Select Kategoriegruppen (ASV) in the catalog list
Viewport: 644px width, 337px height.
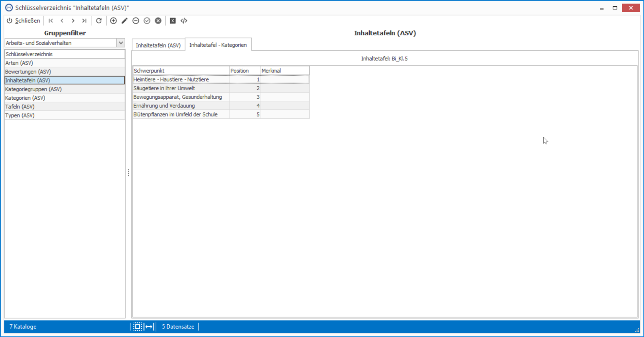(65, 89)
